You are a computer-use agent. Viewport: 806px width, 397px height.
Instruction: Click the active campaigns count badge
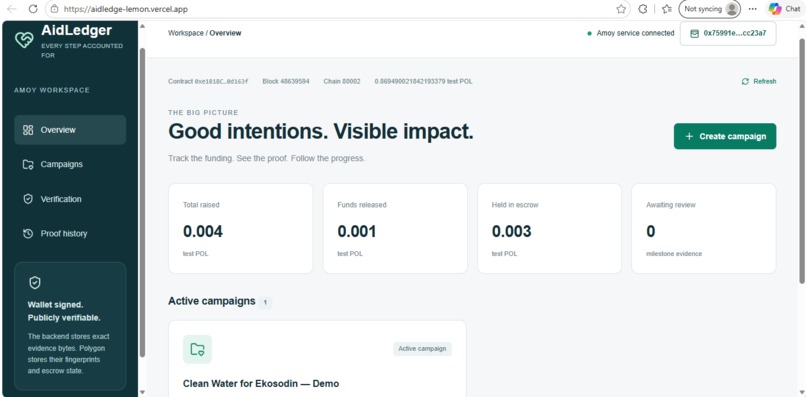265,302
